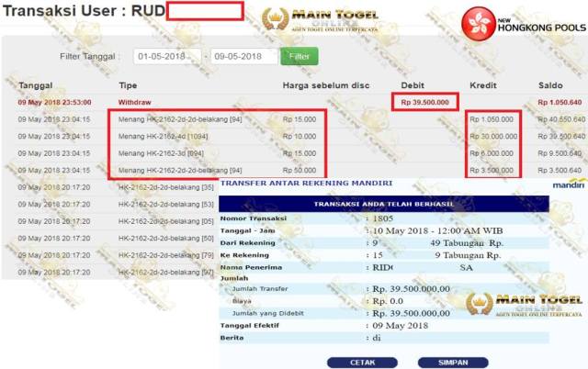Click the Tipe column header
Screen dimensions: 588x369
click(x=128, y=85)
